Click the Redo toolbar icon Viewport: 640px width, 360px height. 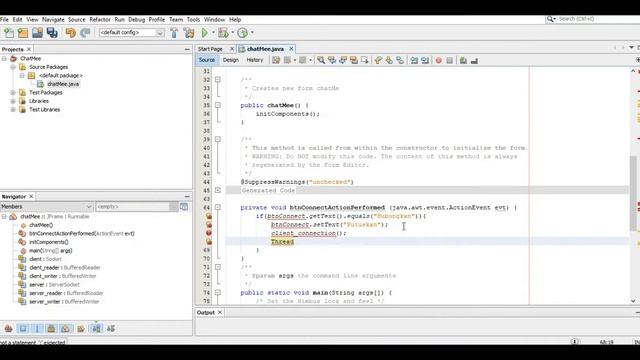(x=85, y=33)
